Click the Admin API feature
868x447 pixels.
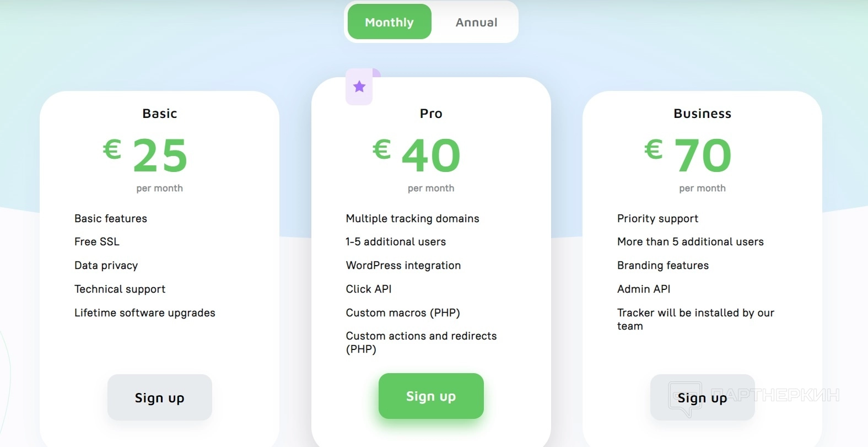[x=644, y=289]
